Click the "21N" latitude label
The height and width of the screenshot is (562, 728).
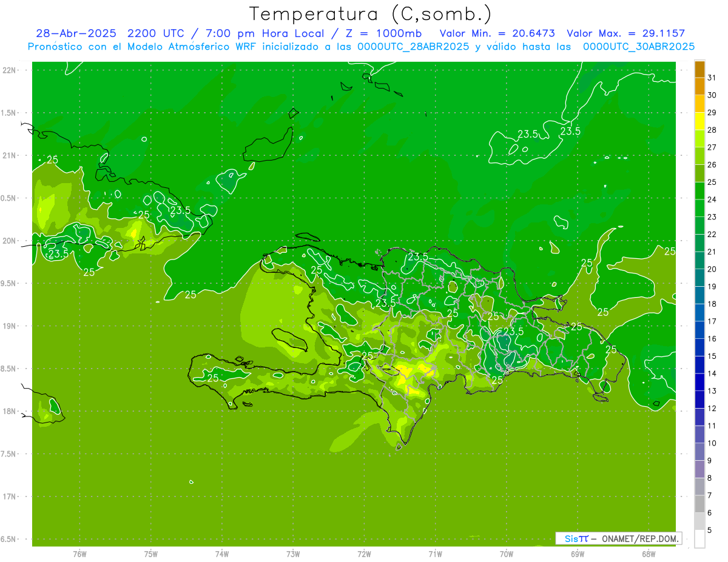click(8, 156)
